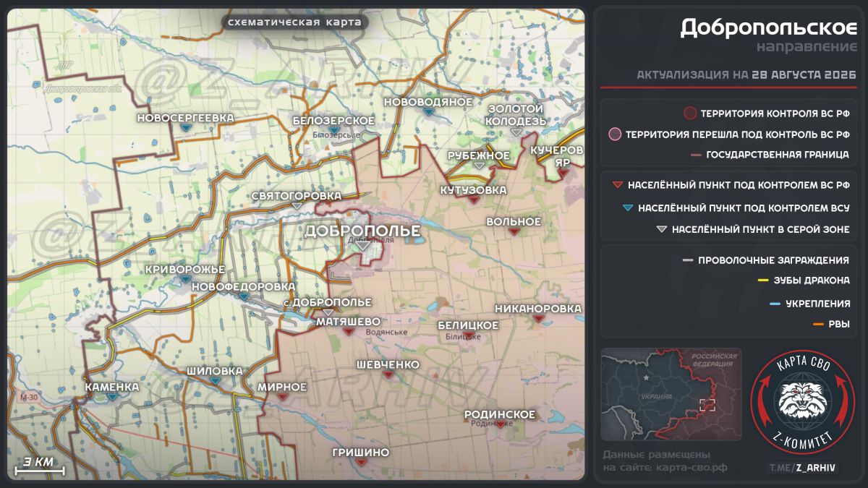Select the gray marker below Святогоровка
The width and height of the screenshot is (868, 488).
click(297, 206)
